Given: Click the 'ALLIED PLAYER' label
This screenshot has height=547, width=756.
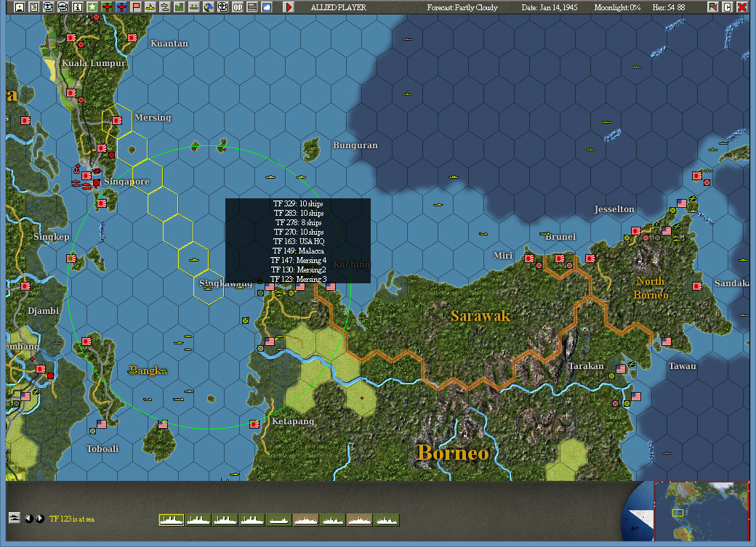Looking at the screenshot, I should [339, 7].
